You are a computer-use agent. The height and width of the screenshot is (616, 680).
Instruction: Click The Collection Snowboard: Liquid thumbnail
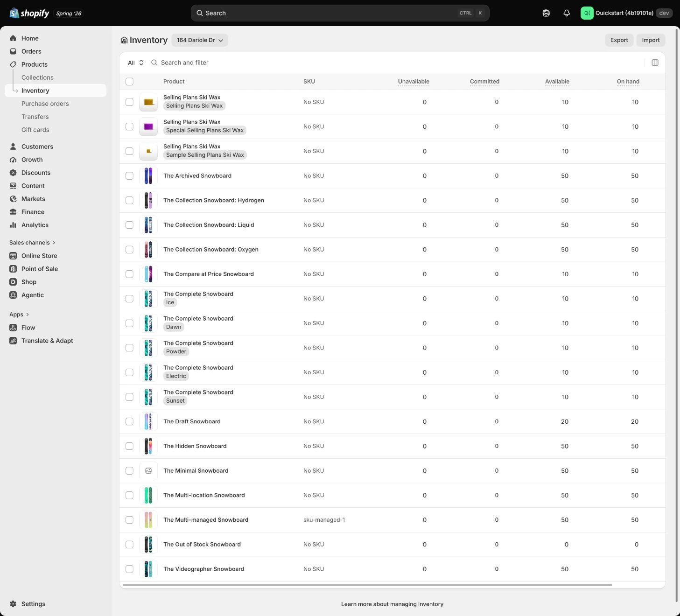148,225
